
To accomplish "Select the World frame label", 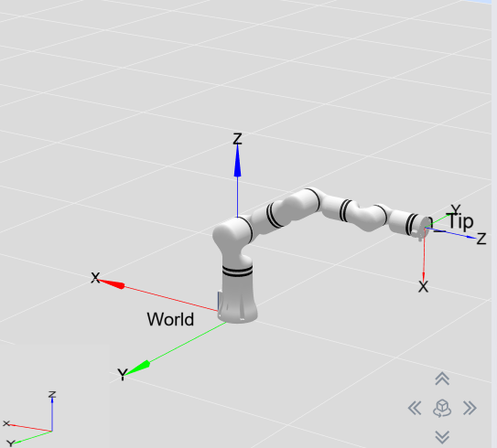I will click(x=170, y=319).
